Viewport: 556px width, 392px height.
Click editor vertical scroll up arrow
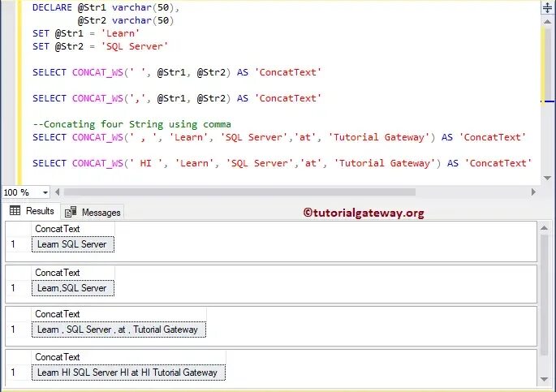548,22
